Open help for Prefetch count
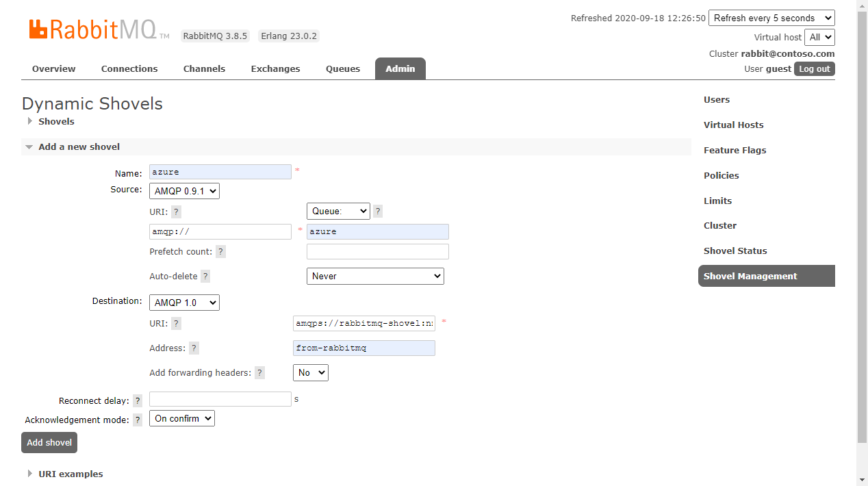Image resolution: width=868 pixels, height=486 pixels. point(220,251)
